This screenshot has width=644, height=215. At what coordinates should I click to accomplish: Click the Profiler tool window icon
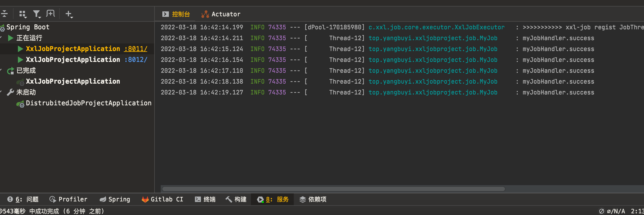53,199
